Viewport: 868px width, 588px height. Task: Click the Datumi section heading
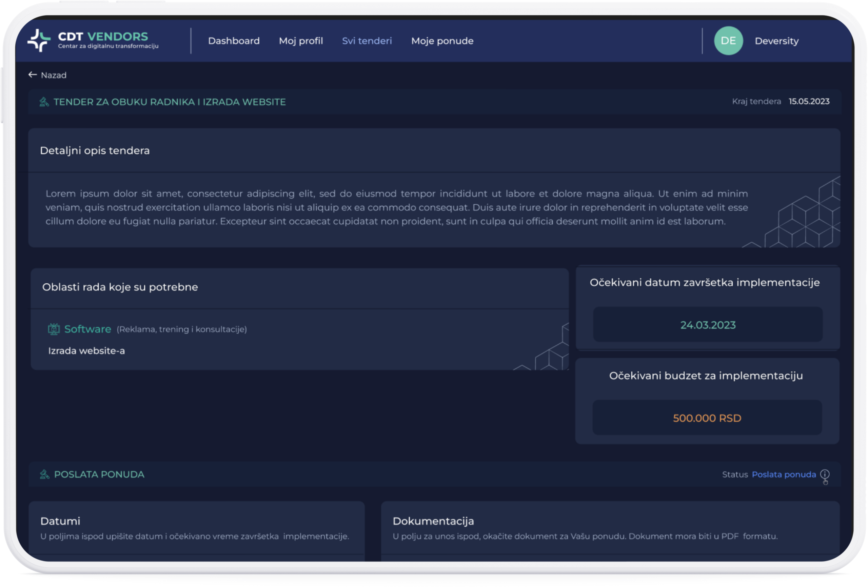click(x=60, y=521)
